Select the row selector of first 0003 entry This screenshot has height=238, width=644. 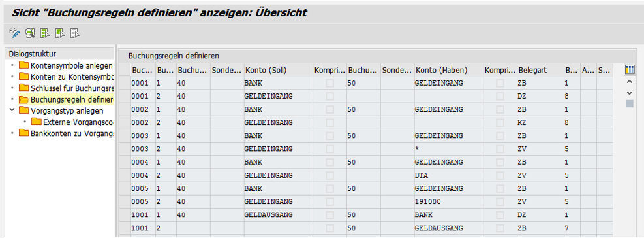[x=125, y=136]
